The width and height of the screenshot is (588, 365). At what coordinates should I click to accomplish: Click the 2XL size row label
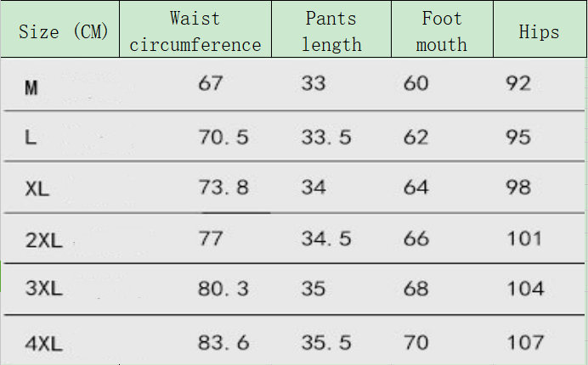point(44,240)
